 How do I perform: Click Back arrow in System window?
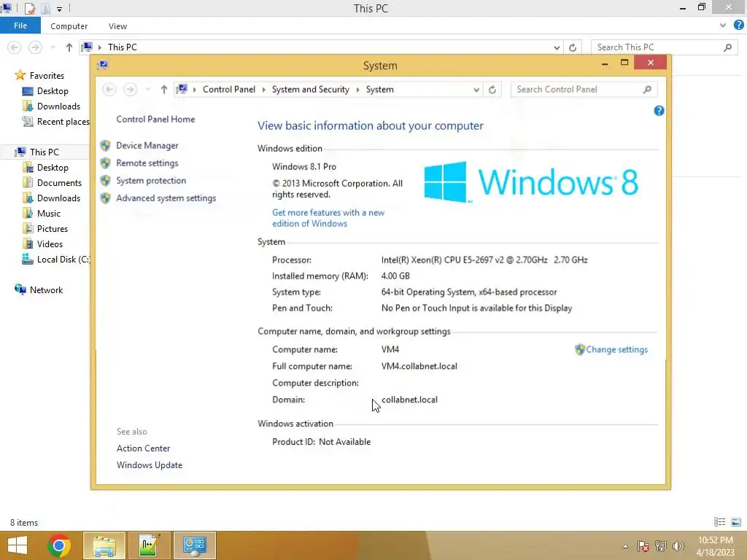point(109,90)
